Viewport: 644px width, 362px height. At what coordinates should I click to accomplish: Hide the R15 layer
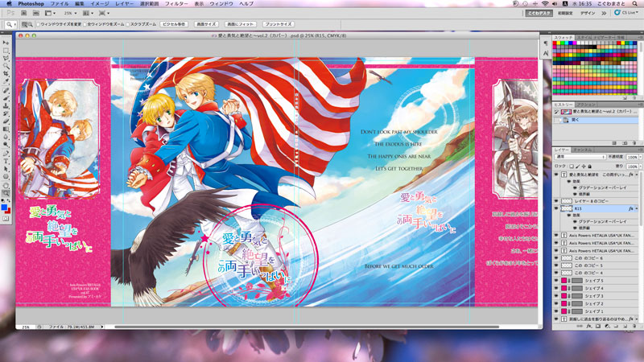(x=555, y=208)
